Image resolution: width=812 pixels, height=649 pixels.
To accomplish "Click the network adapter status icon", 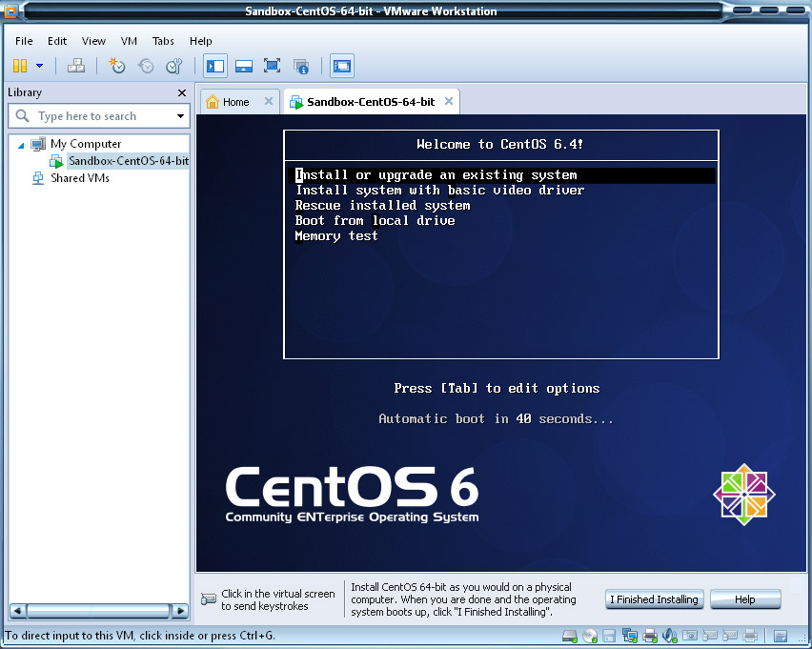I will 630,636.
